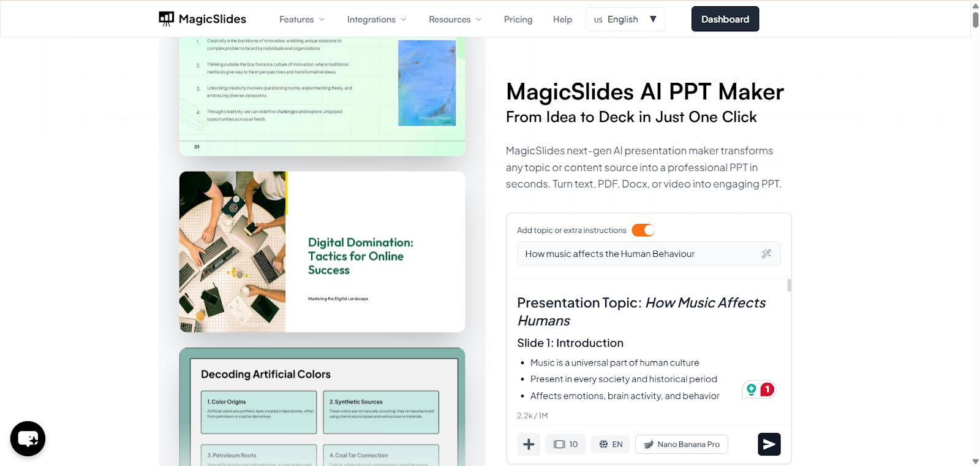Click the "2.2k / 1M" character counter

coord(532,416)
